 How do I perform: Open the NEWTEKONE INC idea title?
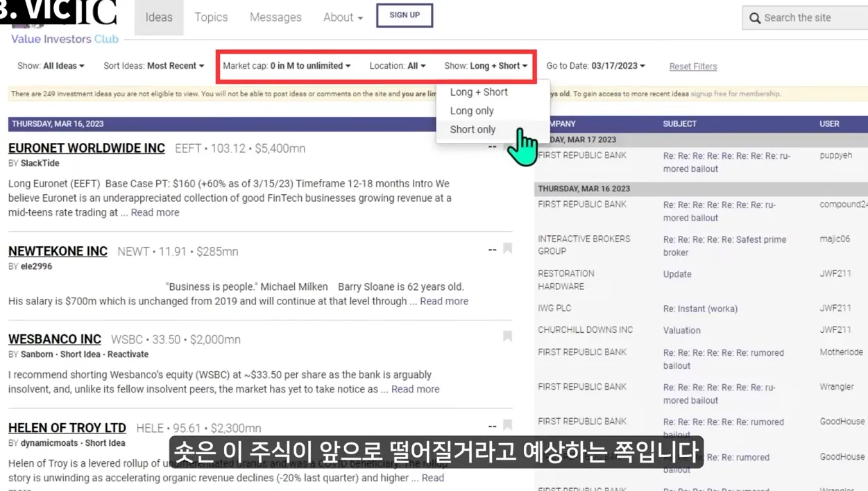[x=58, y=251]
